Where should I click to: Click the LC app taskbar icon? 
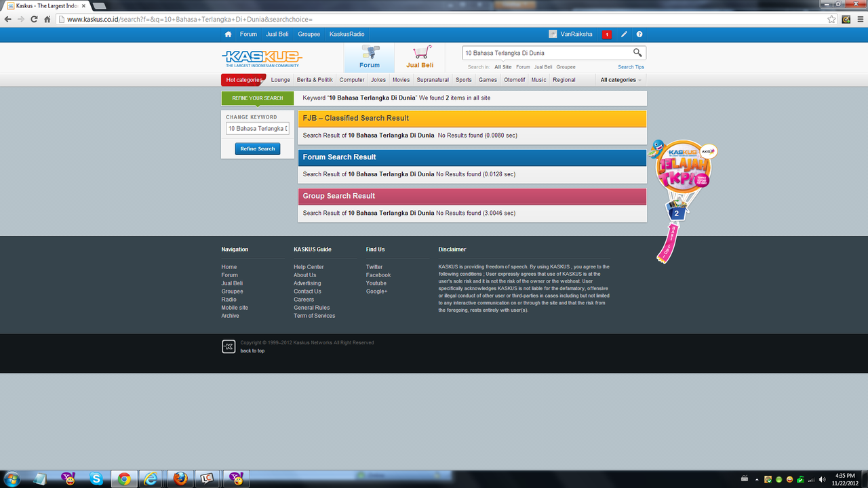pos(208,479)
